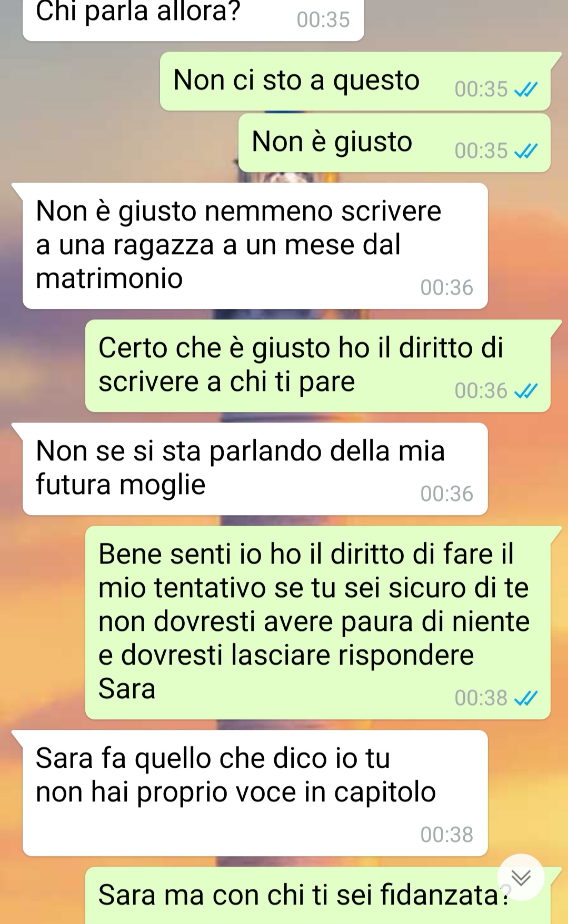568x924 pixels.
Task: Select the sent 'Non è giusto' bubble
Action: pyautogui.click(x=394, y=143)
